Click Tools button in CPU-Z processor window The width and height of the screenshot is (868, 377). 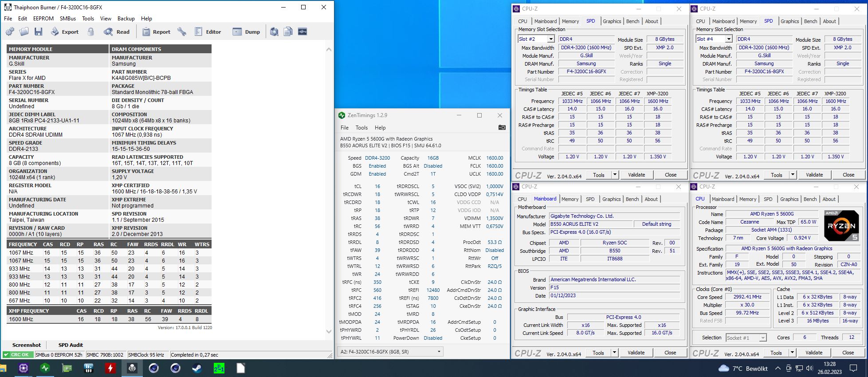coord(776,353)
